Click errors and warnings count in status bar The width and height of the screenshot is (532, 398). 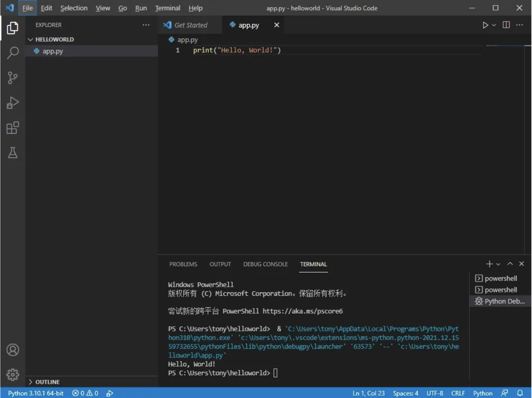click(x=85, y=393)
